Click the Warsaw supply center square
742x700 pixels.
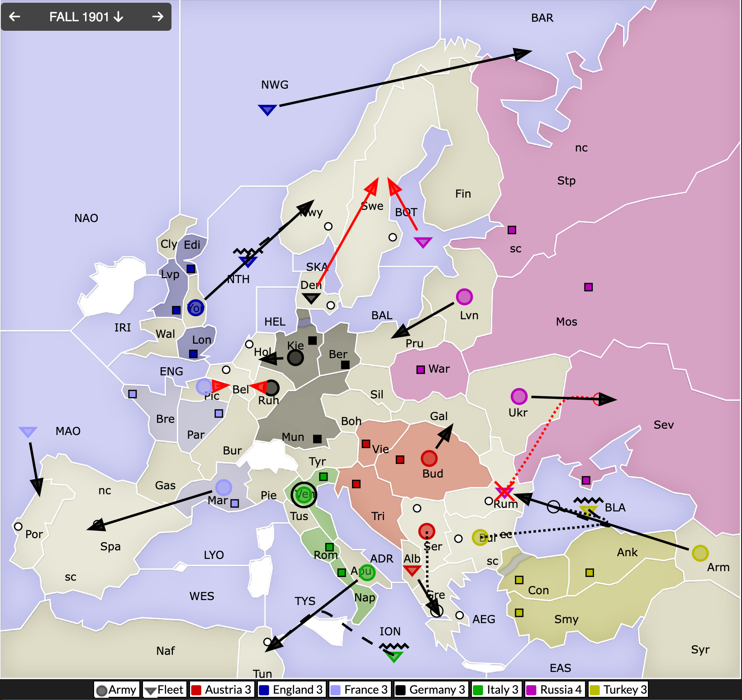point(420,370)
